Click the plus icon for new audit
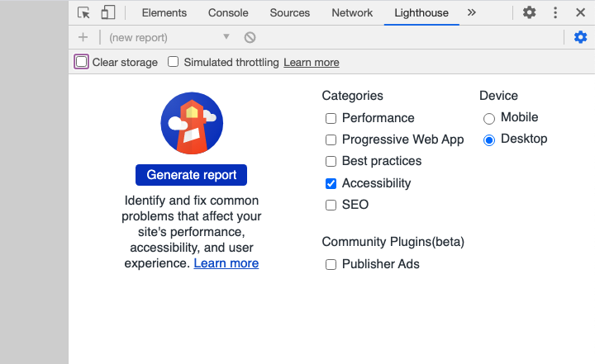 point(83,37)
